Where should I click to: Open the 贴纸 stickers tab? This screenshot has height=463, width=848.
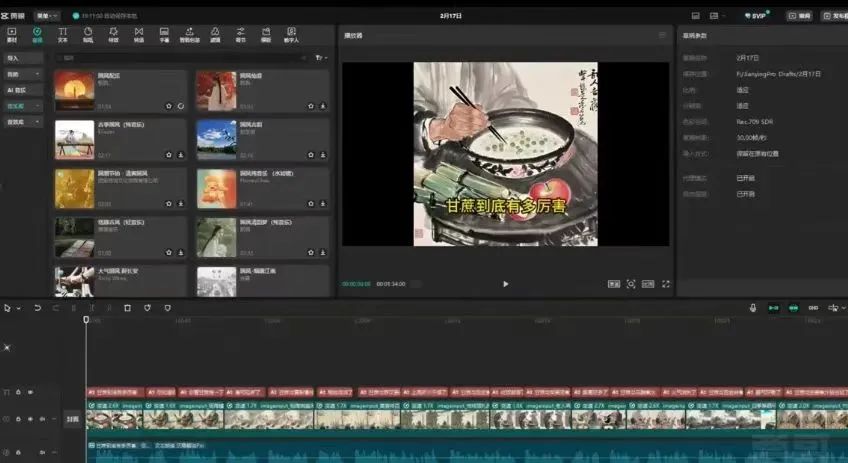pyautogui.click(x=88, y=35)
